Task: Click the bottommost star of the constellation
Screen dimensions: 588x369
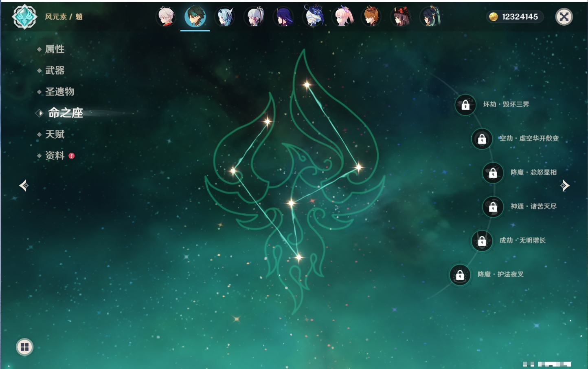Action: click(299, 257)
